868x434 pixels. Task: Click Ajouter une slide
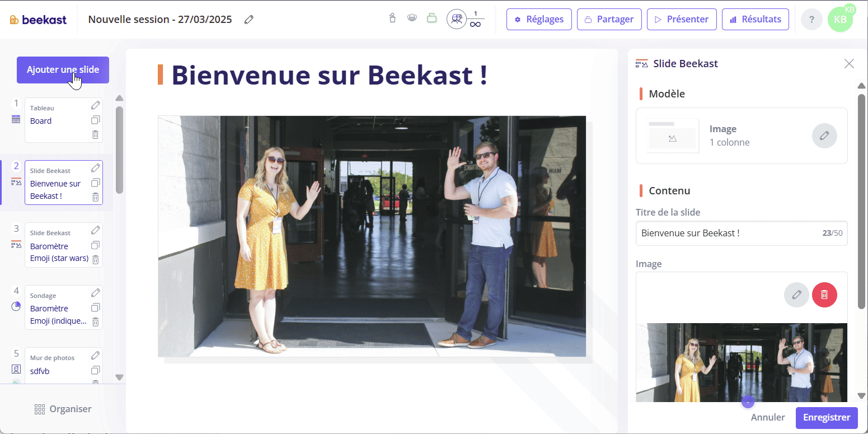(x=63, y=70)
